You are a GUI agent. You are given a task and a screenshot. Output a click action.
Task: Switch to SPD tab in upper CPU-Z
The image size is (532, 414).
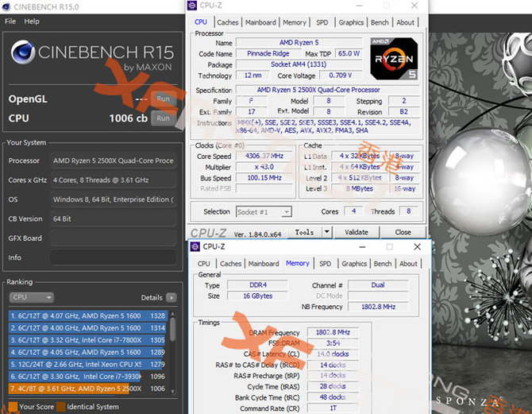tap(322, 22)
